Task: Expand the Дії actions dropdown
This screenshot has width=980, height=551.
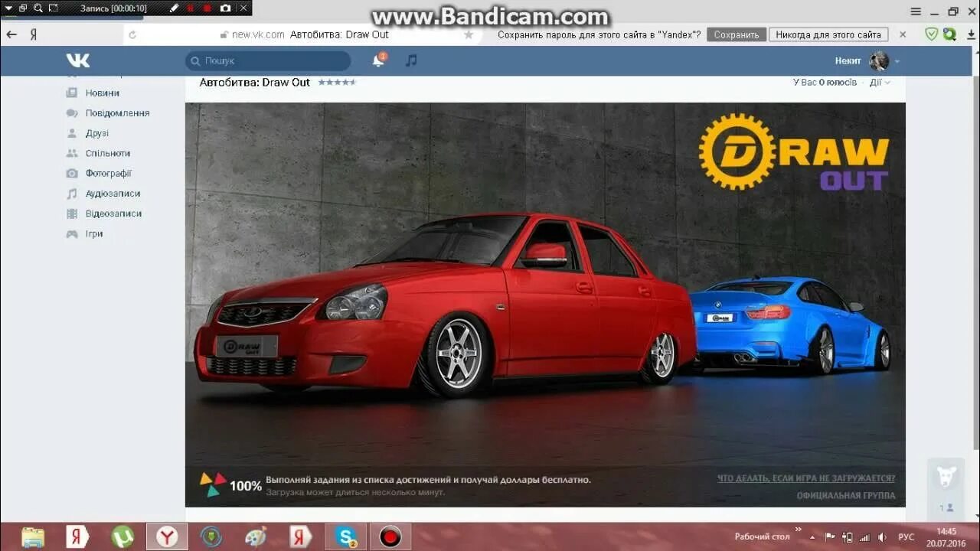Action: pyautogui.click(x=880, y=82)
